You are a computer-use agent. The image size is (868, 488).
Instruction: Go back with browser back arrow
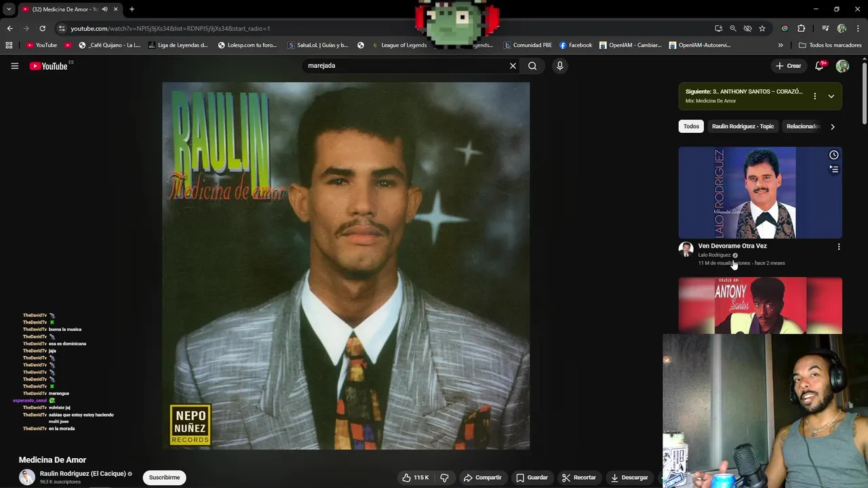tap(9, 28)
